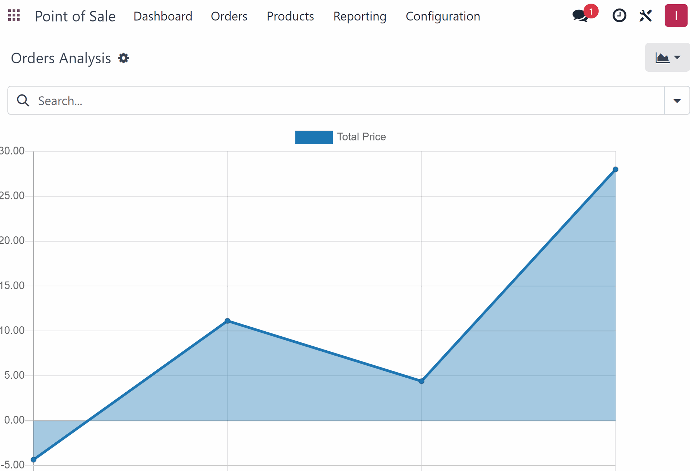This screenshot has height=471, width=690.
Task: Open the debug tools wrench icon
Action: [x=646, y=16]
